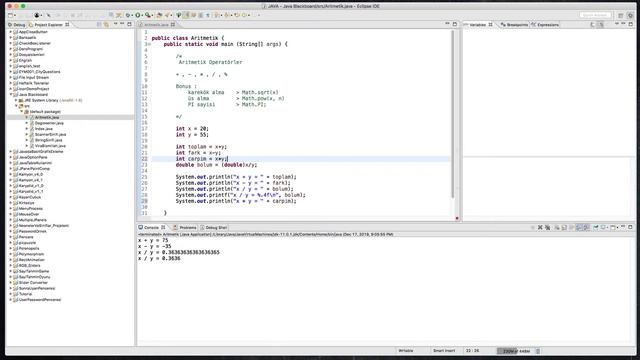
Task: Maximize the Console panel
Action: click(630, 227)
